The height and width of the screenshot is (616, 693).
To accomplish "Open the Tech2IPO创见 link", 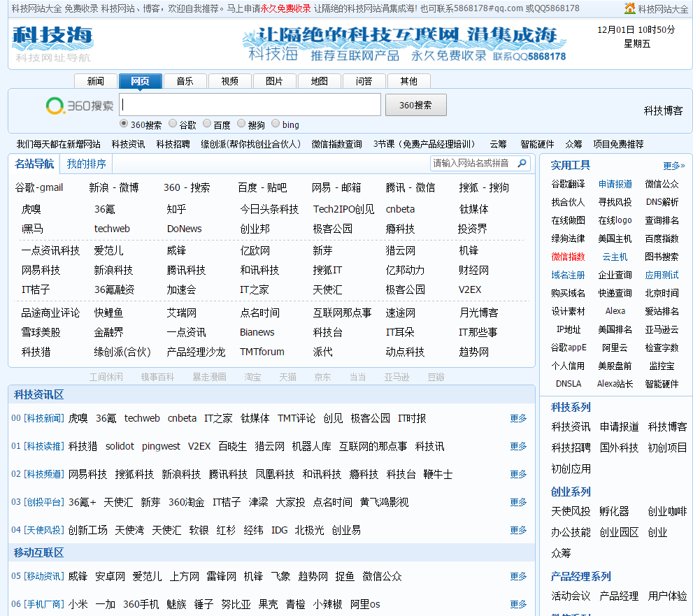I will pyautogui.click(x=343, y=209).
